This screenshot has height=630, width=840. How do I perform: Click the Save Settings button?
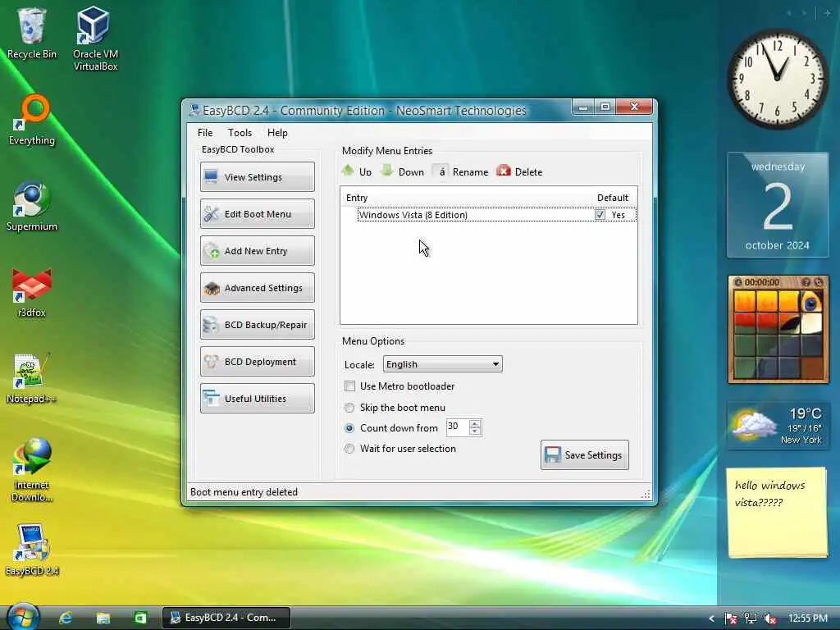pos(584,454)
